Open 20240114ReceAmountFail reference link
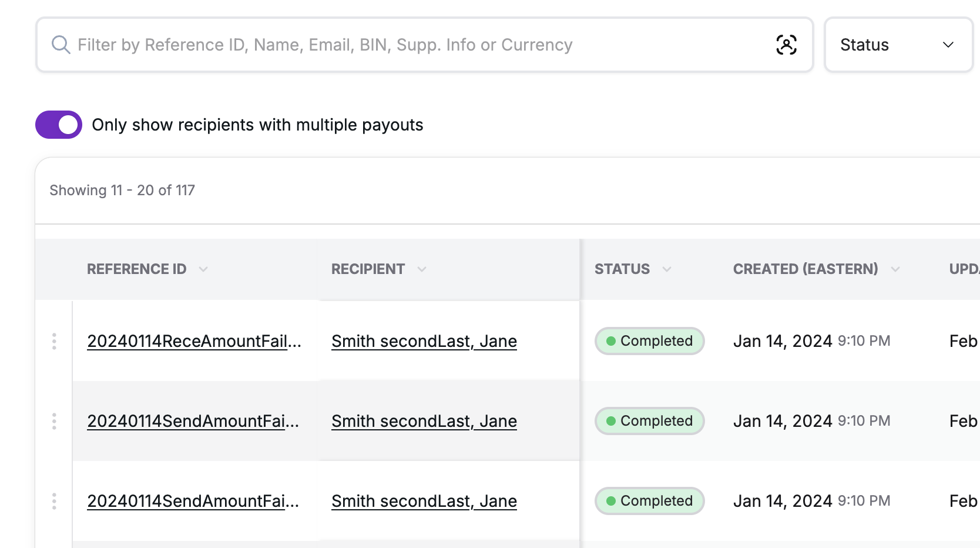Viewport: 980px width, 548px height. point(194,341)
